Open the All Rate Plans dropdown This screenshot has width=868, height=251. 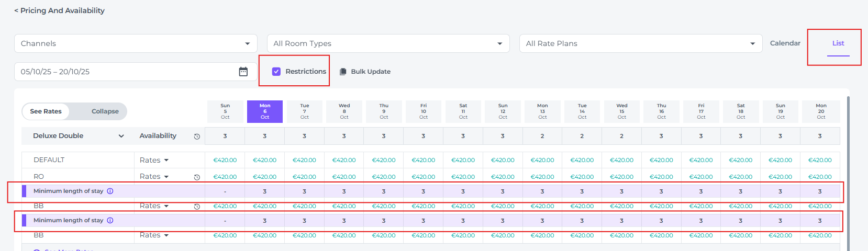coord(640,43)
